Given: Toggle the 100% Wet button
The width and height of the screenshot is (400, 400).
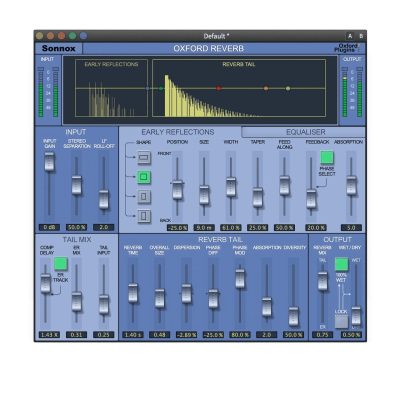Looking at the screenshot, I should coord(341,264).
